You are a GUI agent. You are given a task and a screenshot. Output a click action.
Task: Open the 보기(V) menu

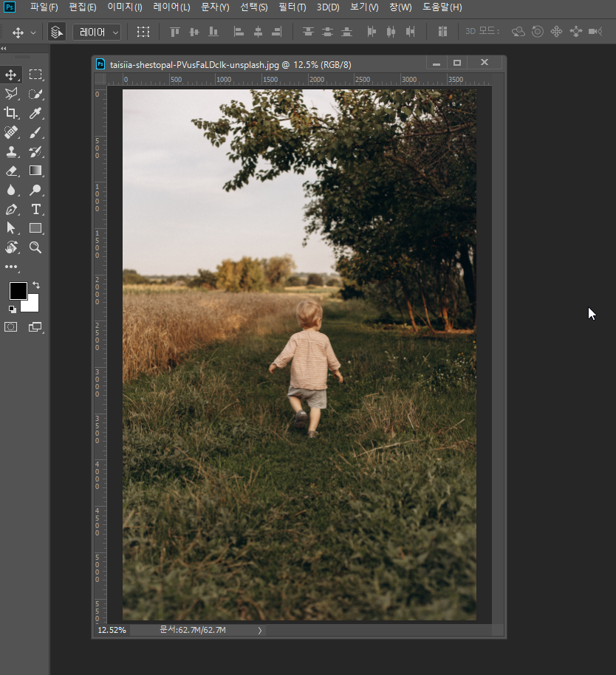click(364, 7)
